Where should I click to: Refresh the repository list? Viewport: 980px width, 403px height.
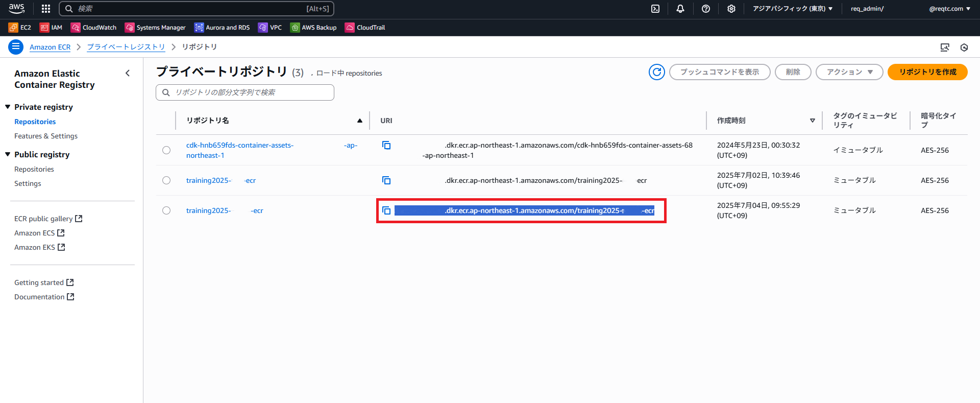coord(657,72)
